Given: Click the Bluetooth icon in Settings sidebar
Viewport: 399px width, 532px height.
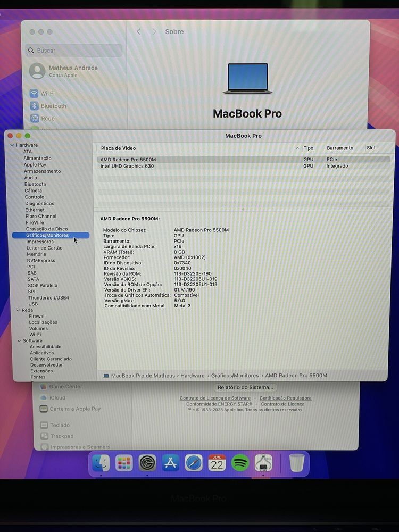Looking at the screenshot, I should pyautogui.click(x=34, y=106).
